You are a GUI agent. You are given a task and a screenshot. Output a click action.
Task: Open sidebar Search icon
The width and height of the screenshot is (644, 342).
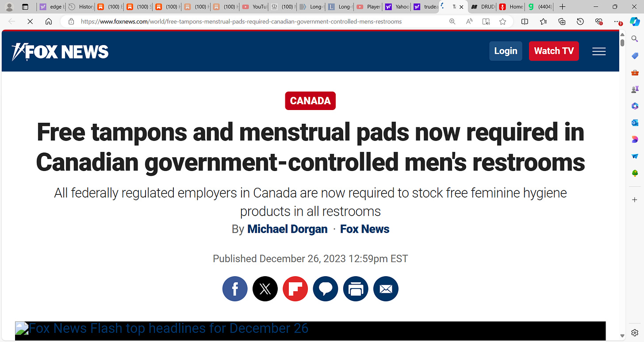(x=635, y=39)
